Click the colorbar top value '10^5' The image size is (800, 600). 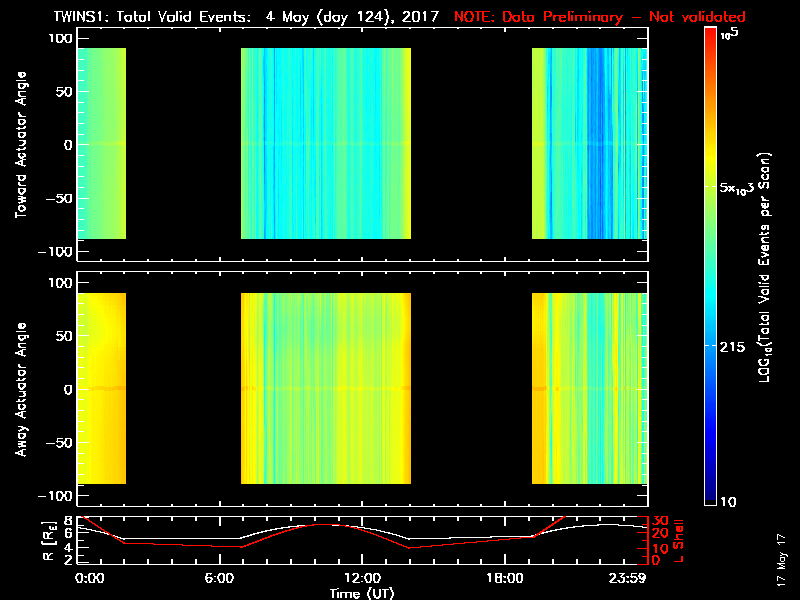tap(730, 33)
